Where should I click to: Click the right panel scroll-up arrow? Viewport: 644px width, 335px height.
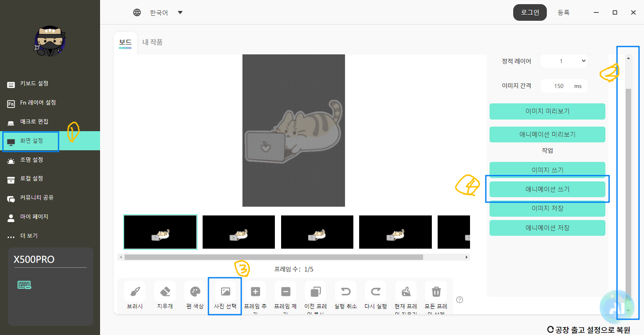[628, 58]
